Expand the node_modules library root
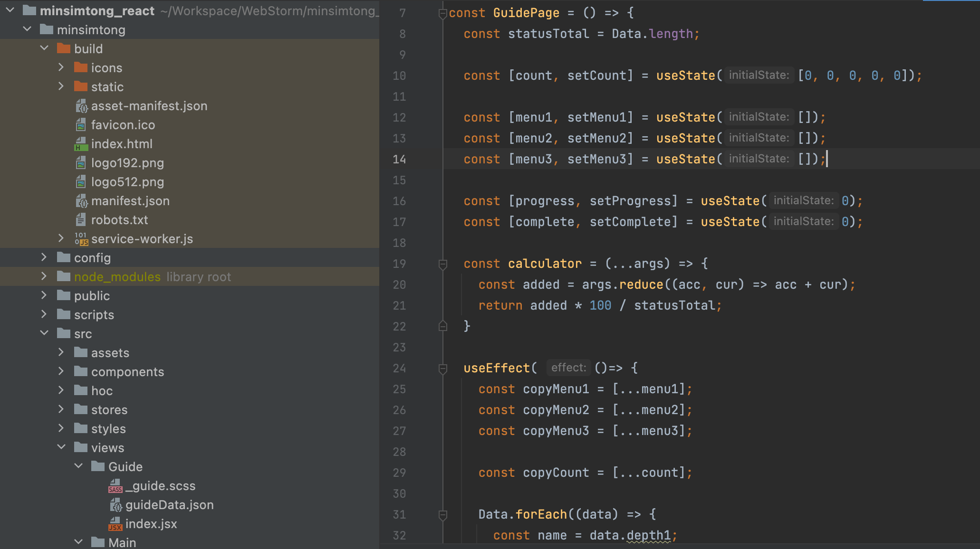 pyautogui.click(x=44, y=276)
